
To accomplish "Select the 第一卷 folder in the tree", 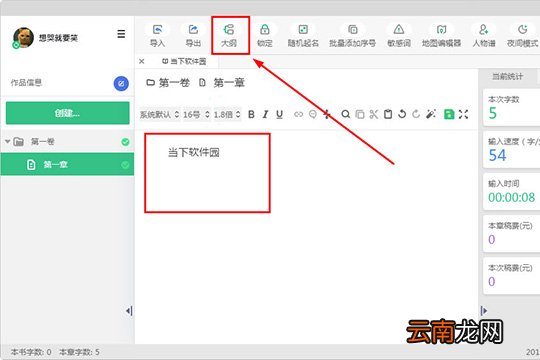I will point(43,142).
